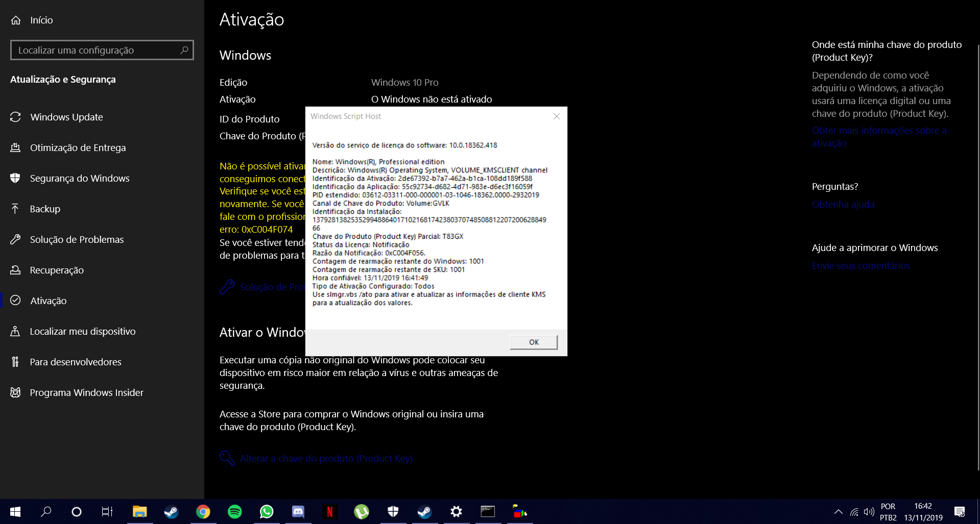Click the Windows 10 Pro edition value
Image resolution: width=980 pixels, height=524 pixels.
405,82
